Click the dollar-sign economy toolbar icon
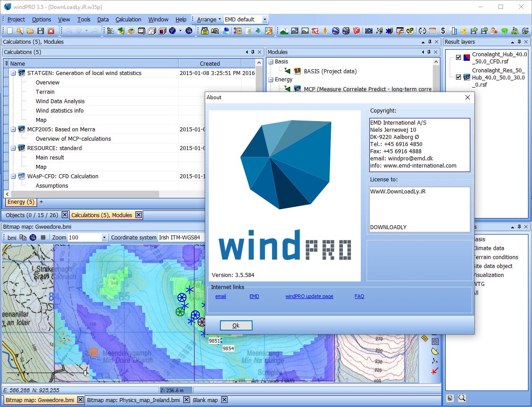532x407 pixels. pyautogui.click(x=443, y=31)
